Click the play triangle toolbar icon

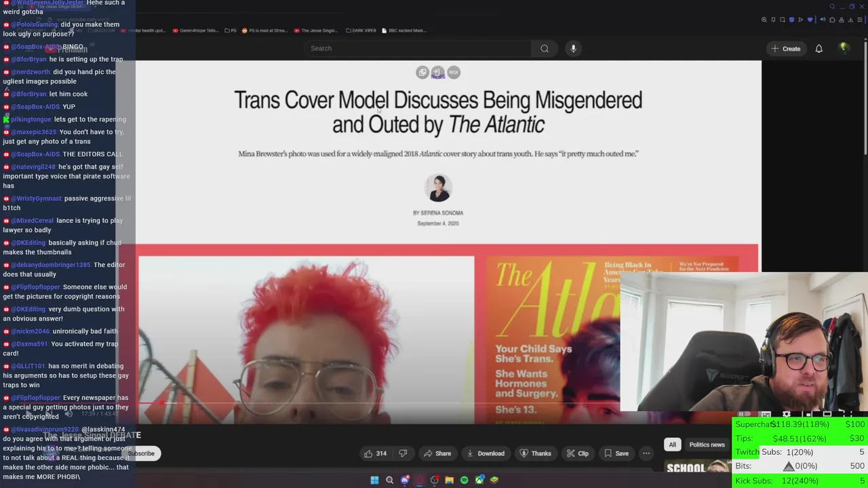800,20
